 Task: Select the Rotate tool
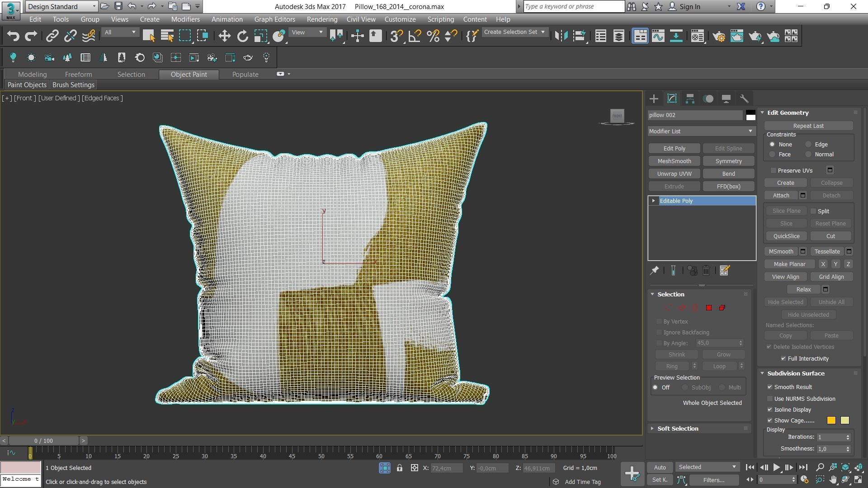(243, 36)
